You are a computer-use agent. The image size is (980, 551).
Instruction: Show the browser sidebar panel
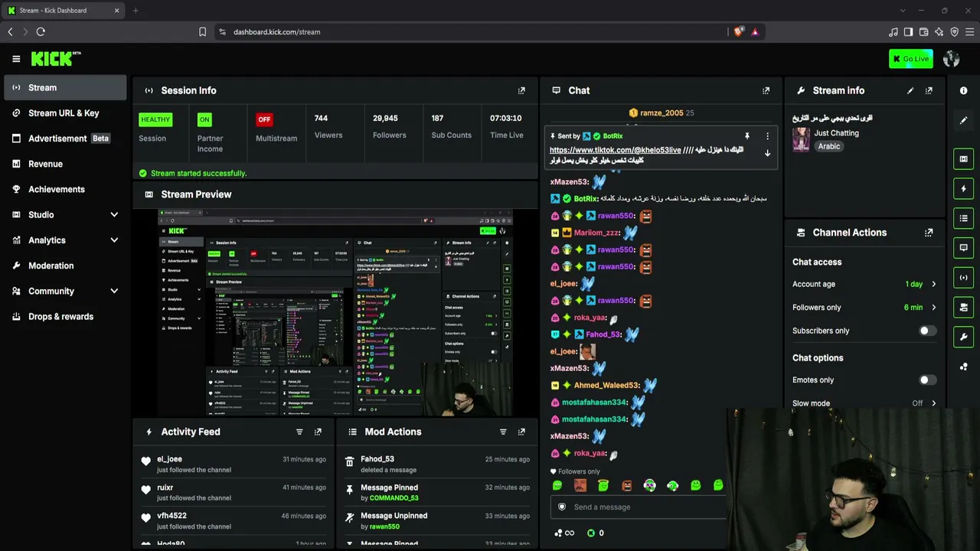pos(908,32)
